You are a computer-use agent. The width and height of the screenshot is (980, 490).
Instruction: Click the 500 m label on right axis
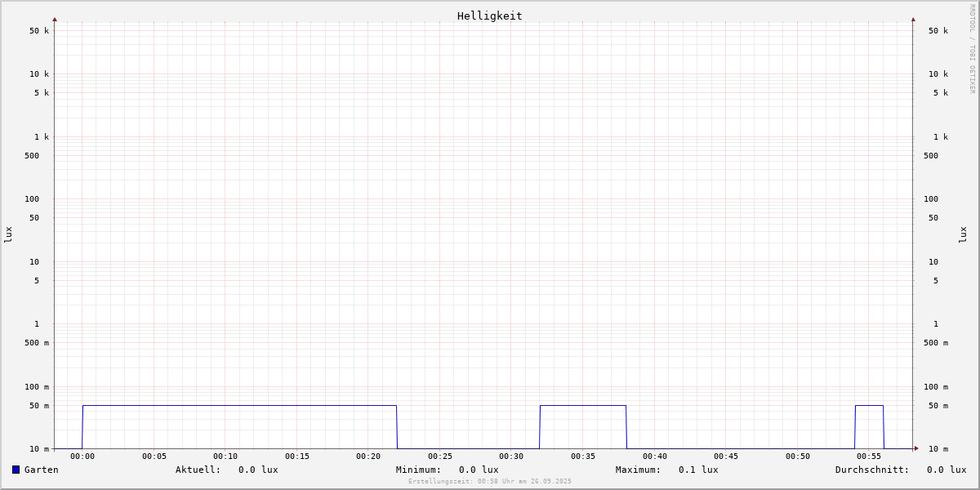[936, 343]
